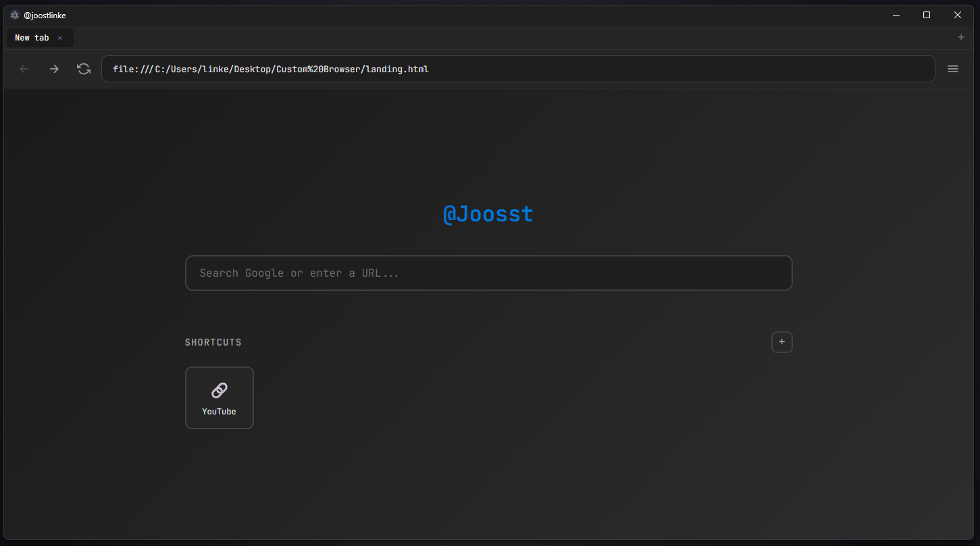The image size is (980, 546).
Task: Navigate forward with the forward arrow
Action: tap(53, 68)
